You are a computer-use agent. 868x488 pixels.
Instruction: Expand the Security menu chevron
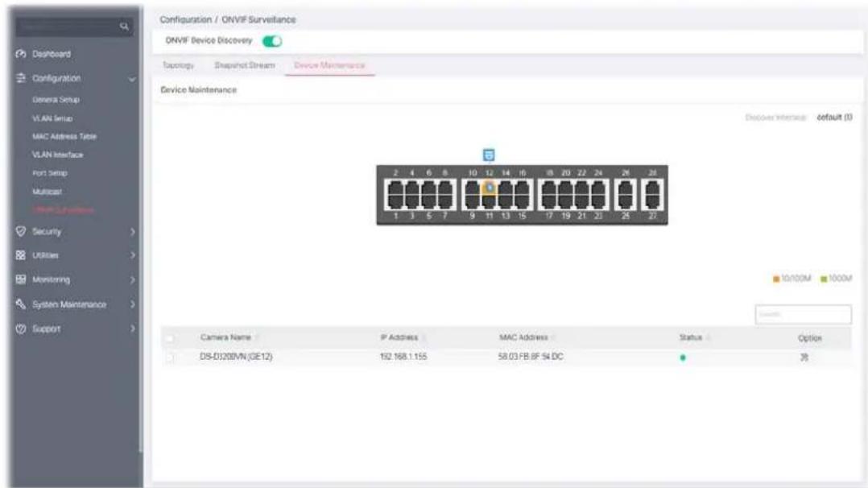click(133, 232)
